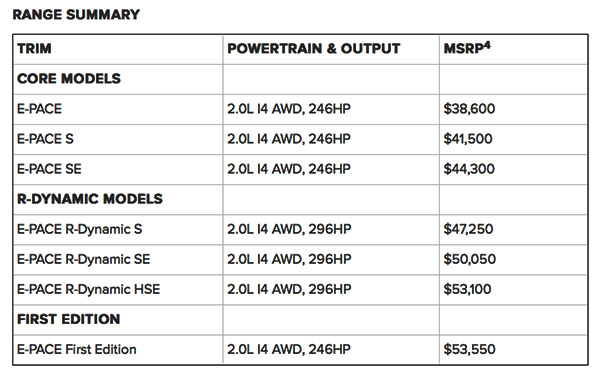The height and width of the screenshot is (377, 600).
Task: Click the E-PACE First Edition trim
Action: (x=77, y=349)
